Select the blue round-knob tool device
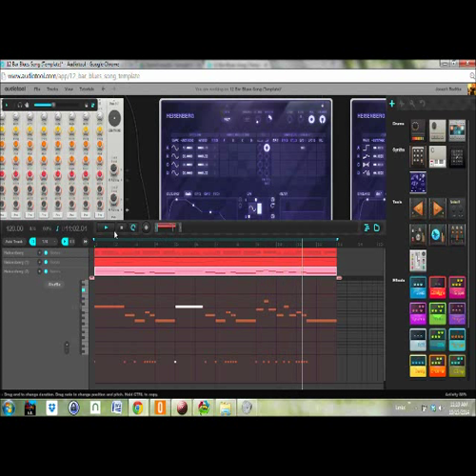476x476 pixels. [x=437, y=234]
